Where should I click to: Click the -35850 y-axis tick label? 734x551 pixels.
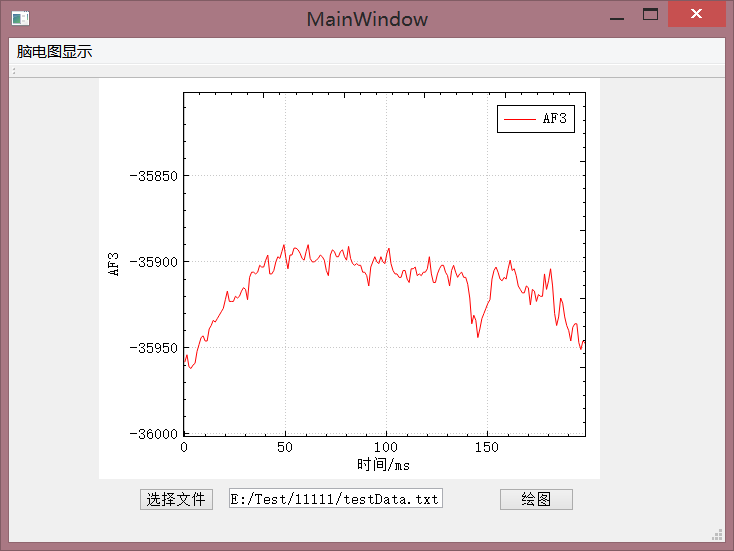pos(154,176)
